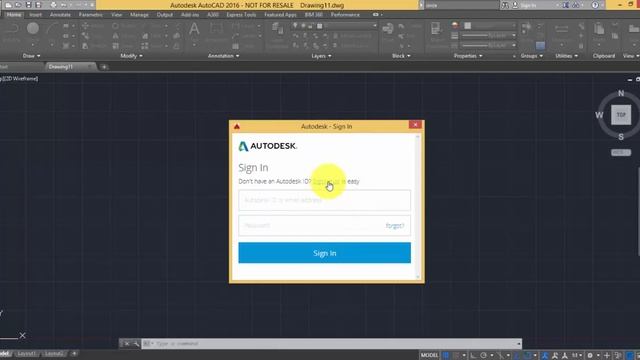Click the New drawing icon in quick access toolbar
640x360 pixels.
coord(8,5)
